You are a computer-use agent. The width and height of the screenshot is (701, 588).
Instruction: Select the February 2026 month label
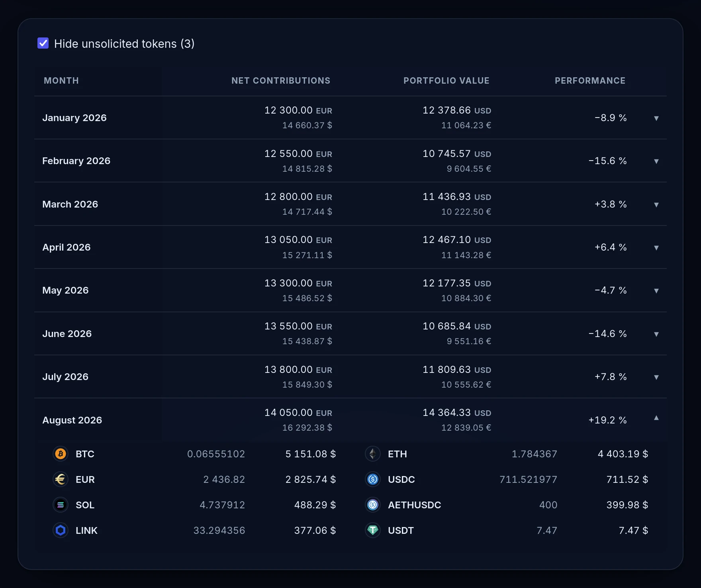(x=76, y=161)
